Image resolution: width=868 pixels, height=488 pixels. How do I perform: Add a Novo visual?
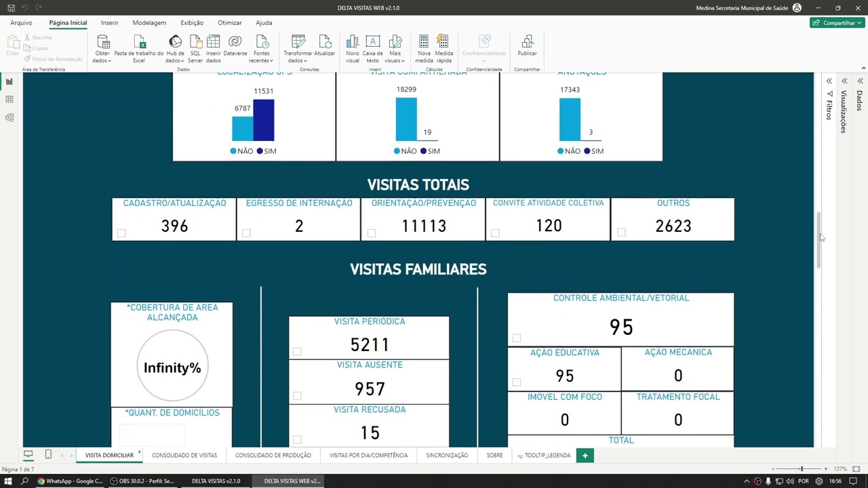(x=353, y=49)
